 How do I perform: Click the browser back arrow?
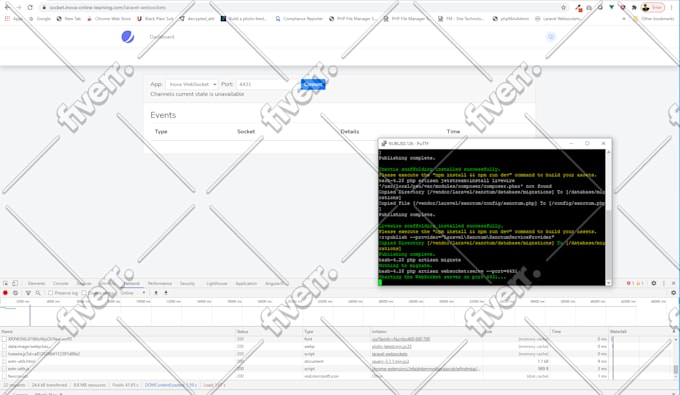click(x=7, y=7)
